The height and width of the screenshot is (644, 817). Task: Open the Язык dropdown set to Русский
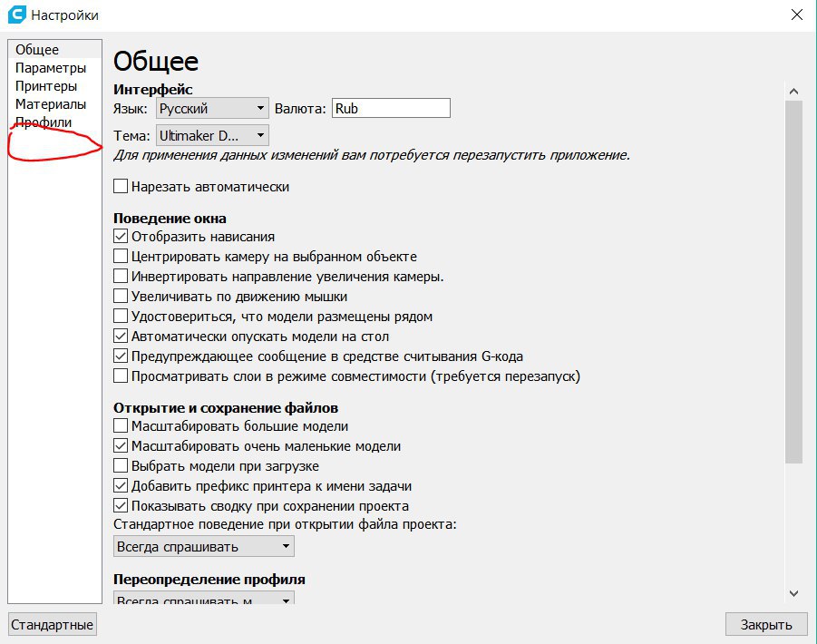click(x=212, y=108)
